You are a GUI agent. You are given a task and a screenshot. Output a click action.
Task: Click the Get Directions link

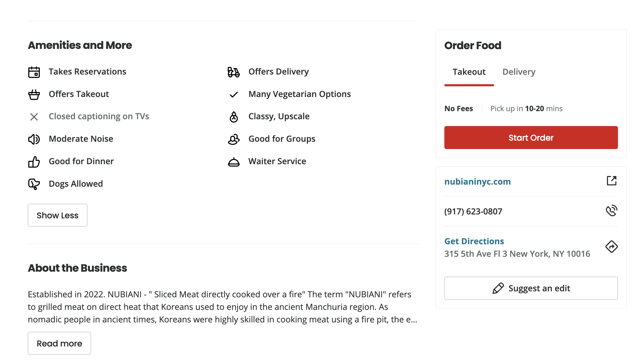point(474,241)
